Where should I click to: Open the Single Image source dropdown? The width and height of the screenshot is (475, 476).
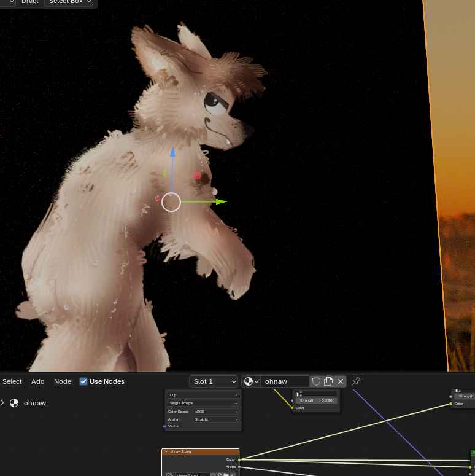203,403
